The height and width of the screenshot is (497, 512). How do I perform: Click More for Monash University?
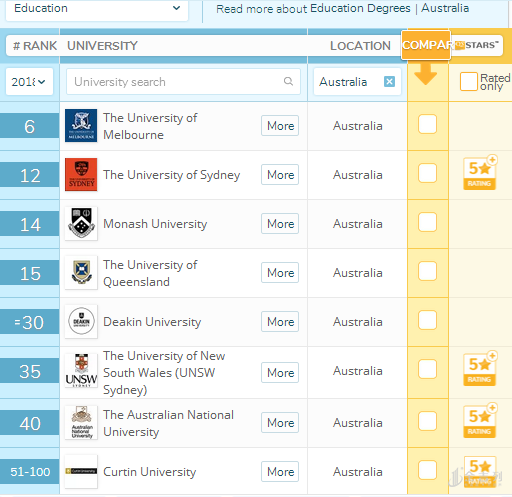coord(280,224)
